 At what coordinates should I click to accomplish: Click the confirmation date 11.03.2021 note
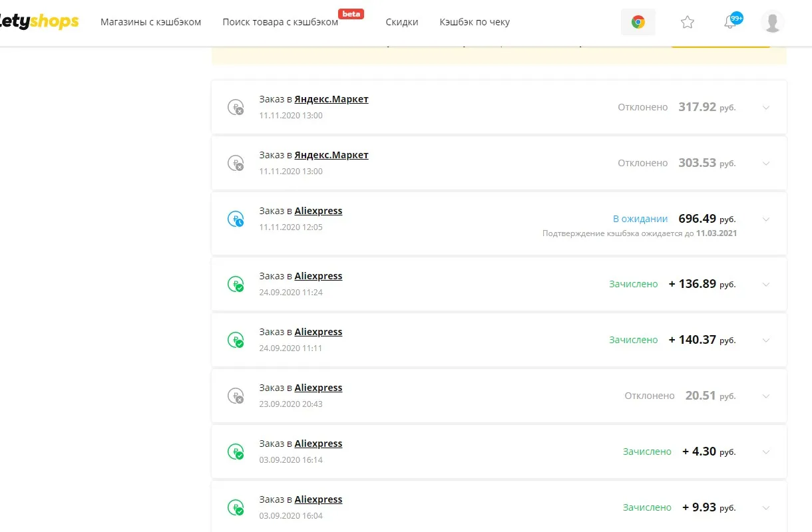(640, 233)
